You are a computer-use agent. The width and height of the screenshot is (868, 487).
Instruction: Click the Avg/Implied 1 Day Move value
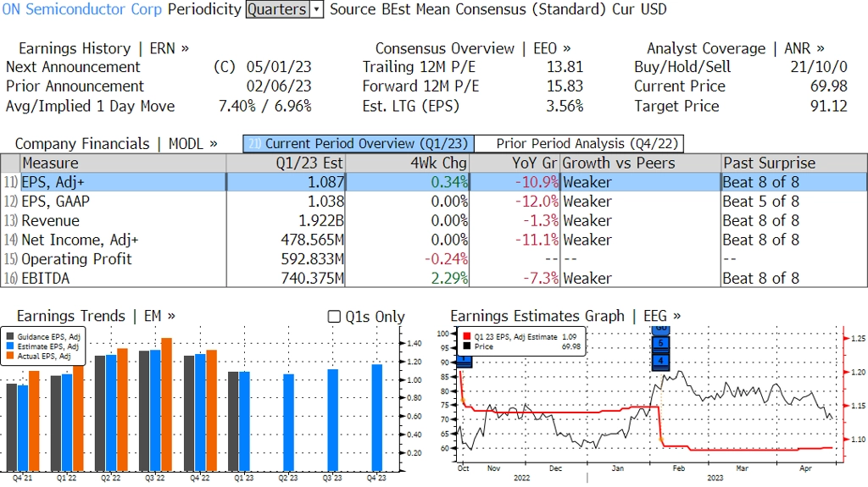[x=265, y=106]
